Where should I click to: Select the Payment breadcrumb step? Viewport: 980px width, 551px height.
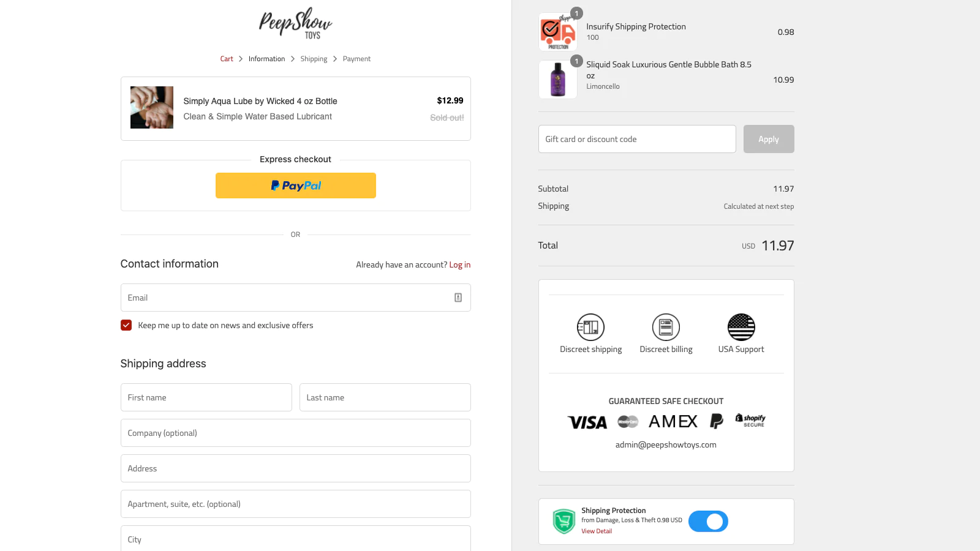(356, 59)
